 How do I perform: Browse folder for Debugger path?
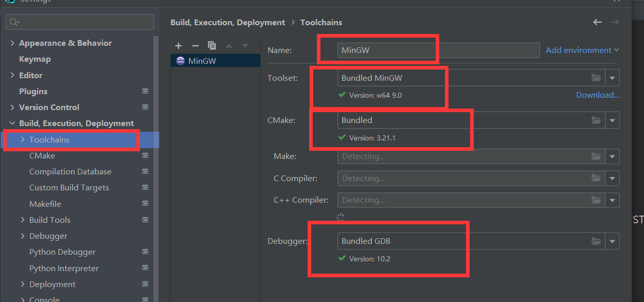pos(596,241)
